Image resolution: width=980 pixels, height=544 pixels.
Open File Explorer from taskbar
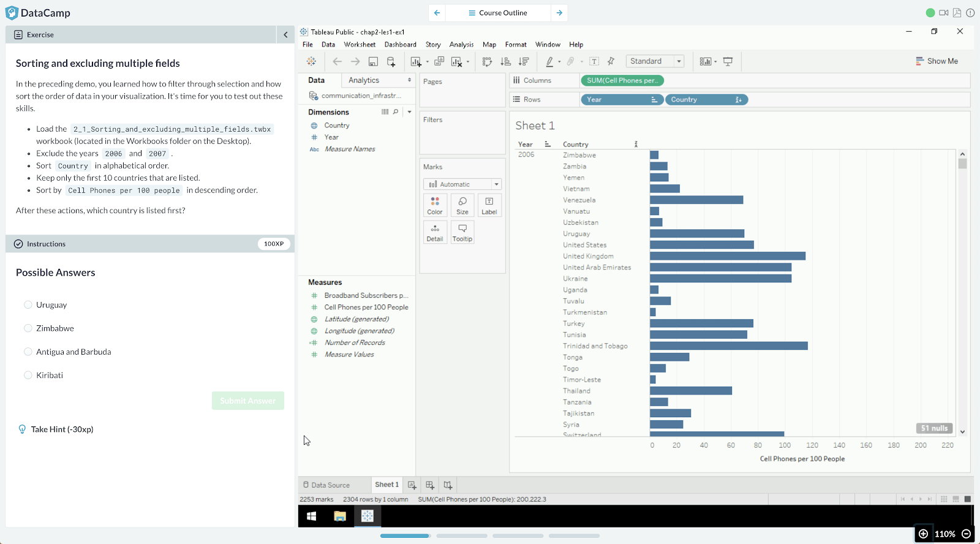coord(340,516)
